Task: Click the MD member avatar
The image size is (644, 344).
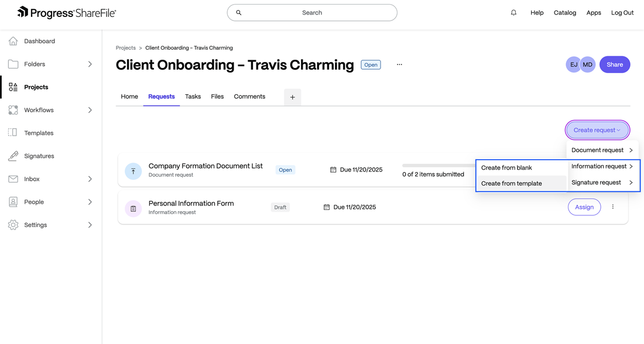Action: coord(588,64)
